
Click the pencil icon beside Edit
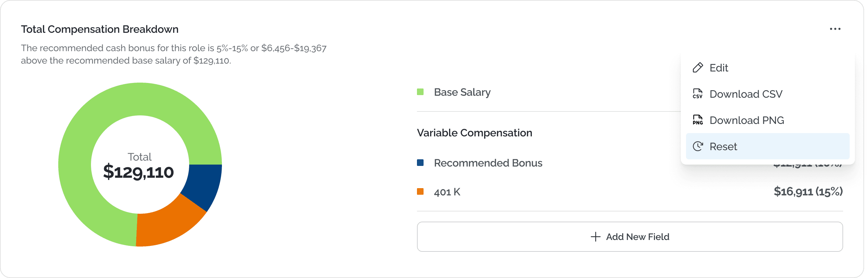697,68
